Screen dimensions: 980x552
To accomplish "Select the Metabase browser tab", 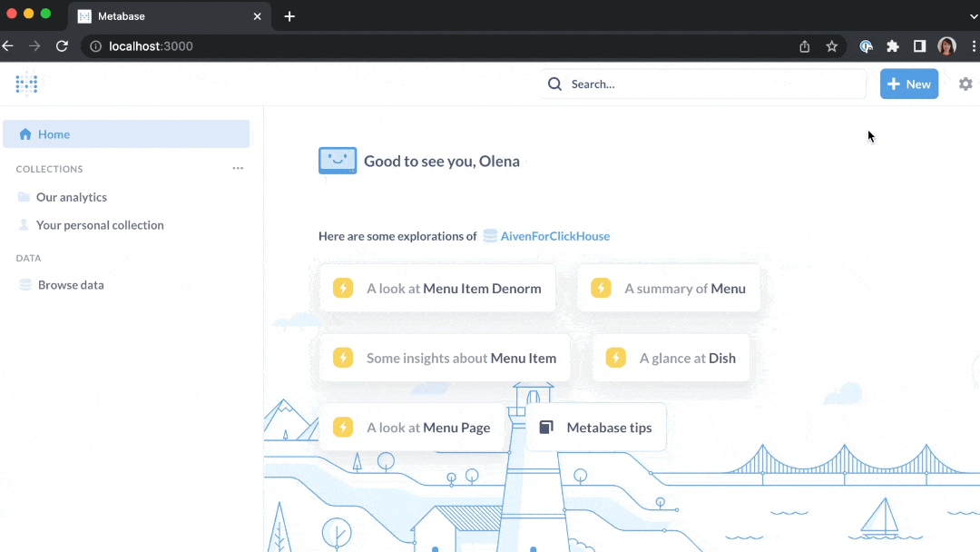I will pyautogui.click(x=169, y=16).
